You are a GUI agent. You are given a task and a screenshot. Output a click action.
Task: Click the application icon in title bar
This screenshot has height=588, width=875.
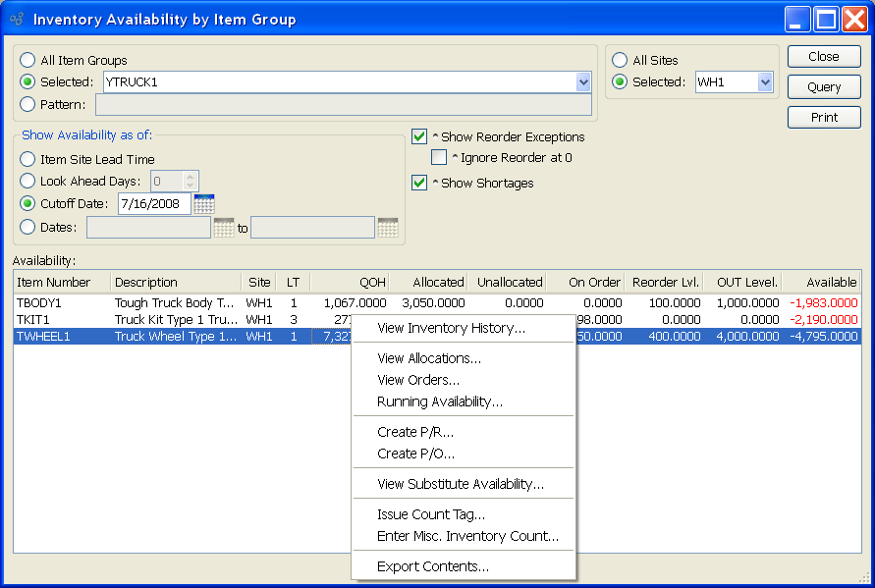17,20
